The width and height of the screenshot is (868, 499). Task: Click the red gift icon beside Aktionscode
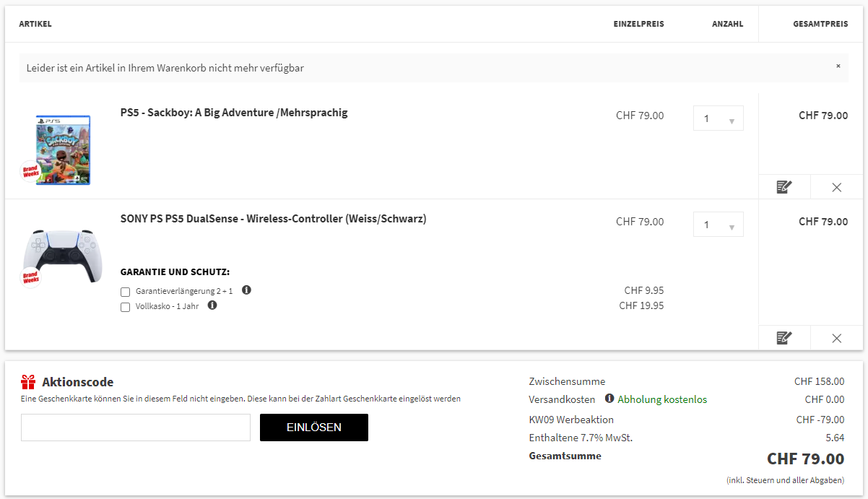28,382
